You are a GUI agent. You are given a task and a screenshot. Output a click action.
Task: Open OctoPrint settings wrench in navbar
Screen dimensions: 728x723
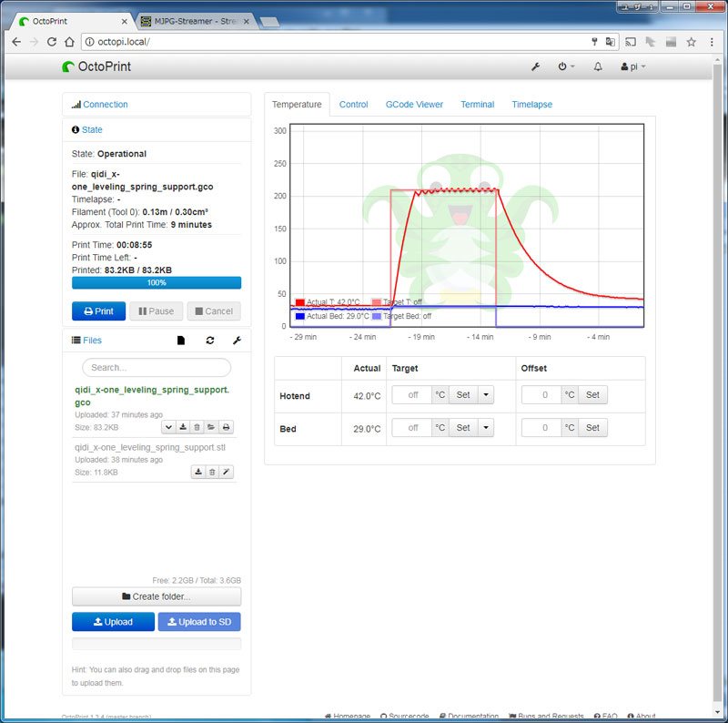[x=535, y=66]
